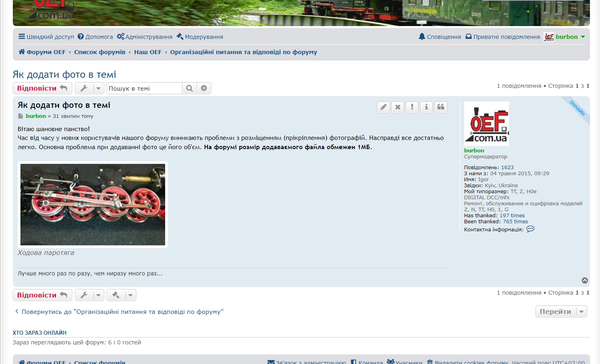Open advanced search gear icon
Viewport: 600px width, 364px height.
click(x=204, y=88)
